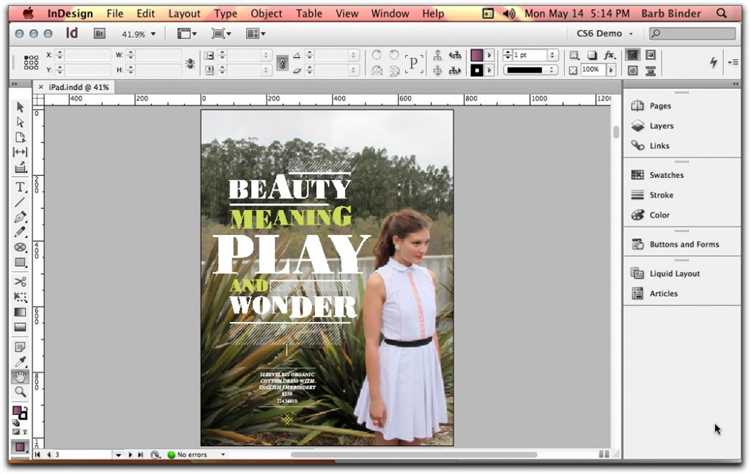Click the Go to Bridge icon
This screenshot has width=750, height=474.
coord(99,33)
